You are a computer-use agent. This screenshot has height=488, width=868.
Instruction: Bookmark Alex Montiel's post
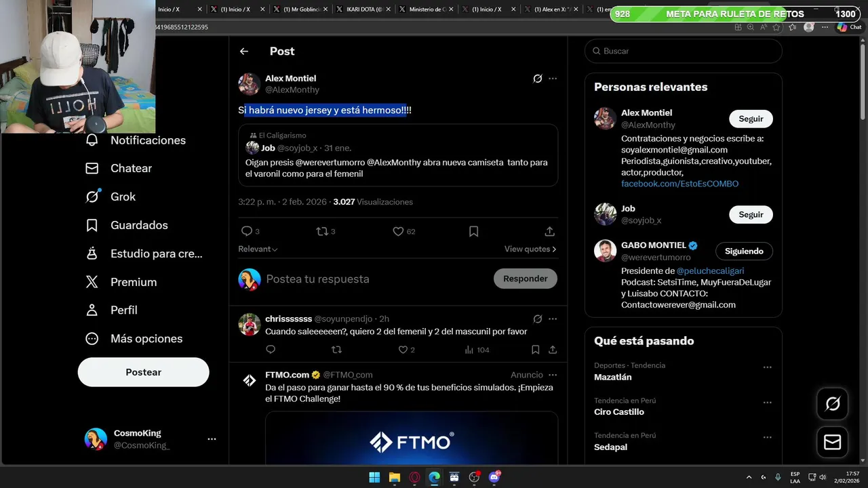pos(474,231)
